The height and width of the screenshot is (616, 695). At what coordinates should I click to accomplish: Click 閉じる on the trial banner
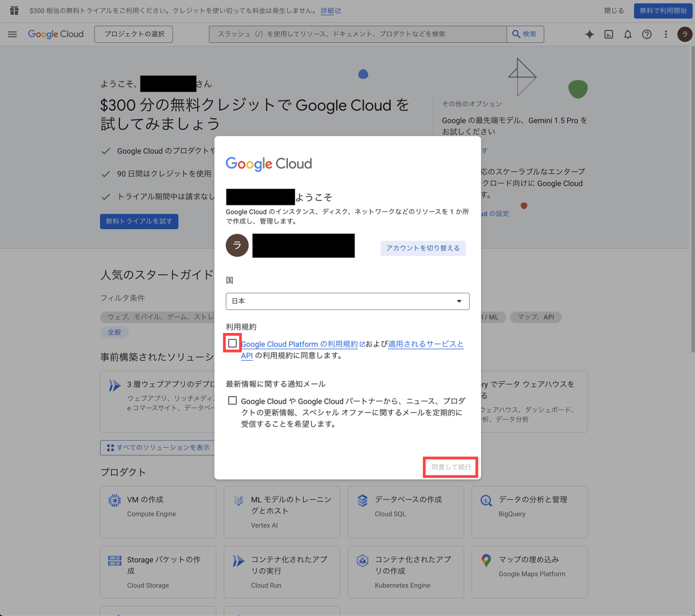coord(614,11)
